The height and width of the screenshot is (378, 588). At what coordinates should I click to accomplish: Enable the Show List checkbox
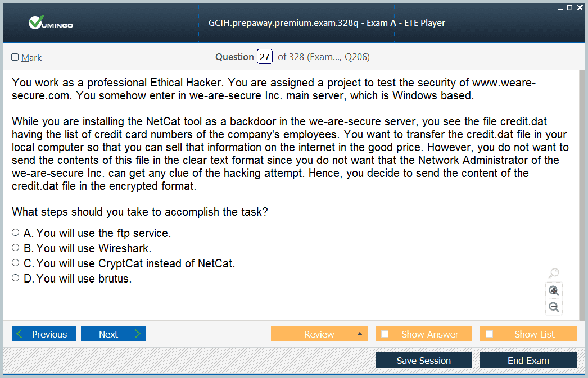[x=490, y=334]
